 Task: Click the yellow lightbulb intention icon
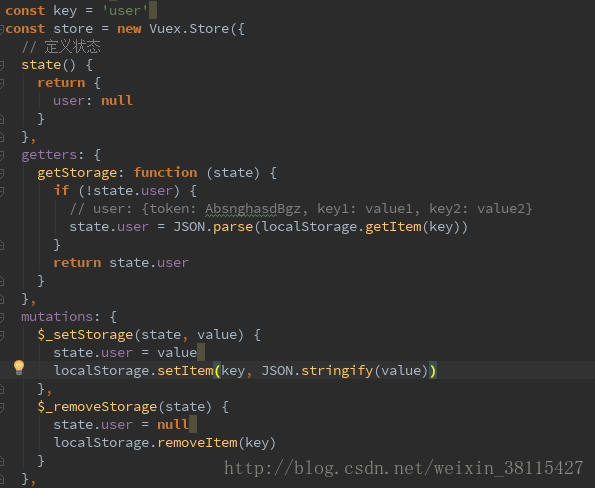pyautogui.click(x=19, y=367)
